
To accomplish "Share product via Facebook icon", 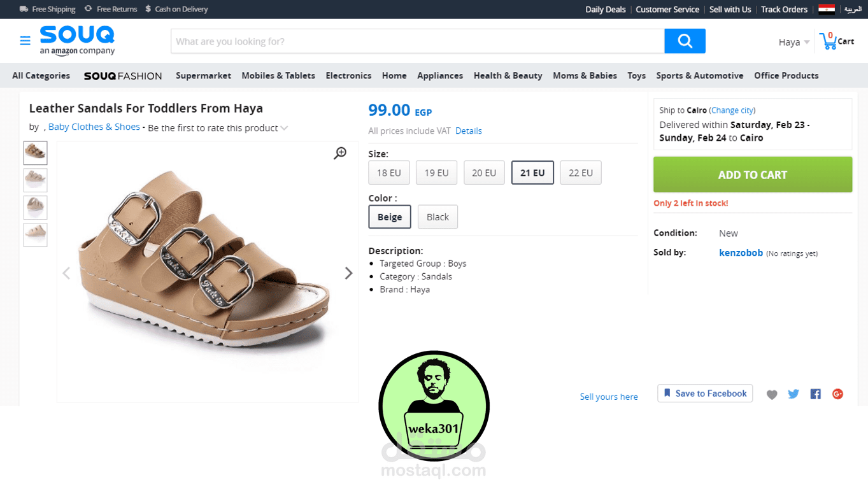I will [x=815, y=394].
